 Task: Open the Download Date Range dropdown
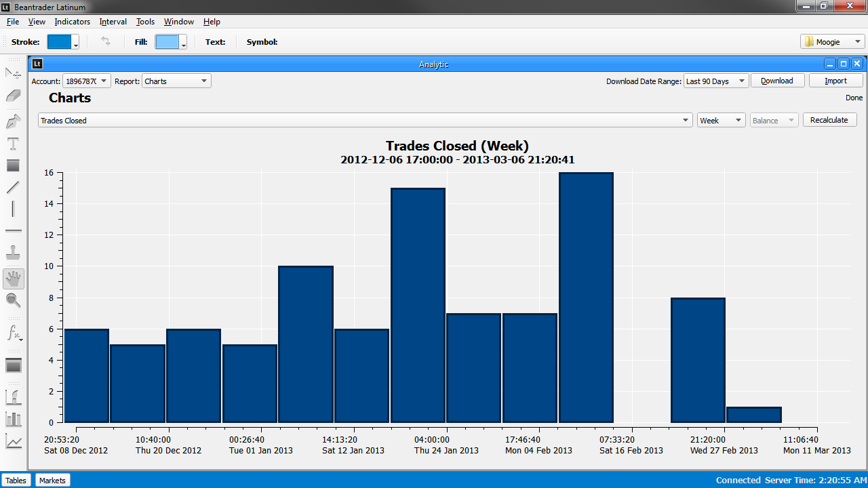point(715,81)
